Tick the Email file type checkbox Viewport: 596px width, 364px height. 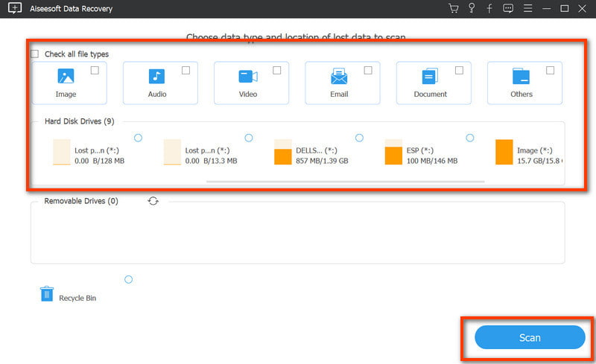pos(368,70)
